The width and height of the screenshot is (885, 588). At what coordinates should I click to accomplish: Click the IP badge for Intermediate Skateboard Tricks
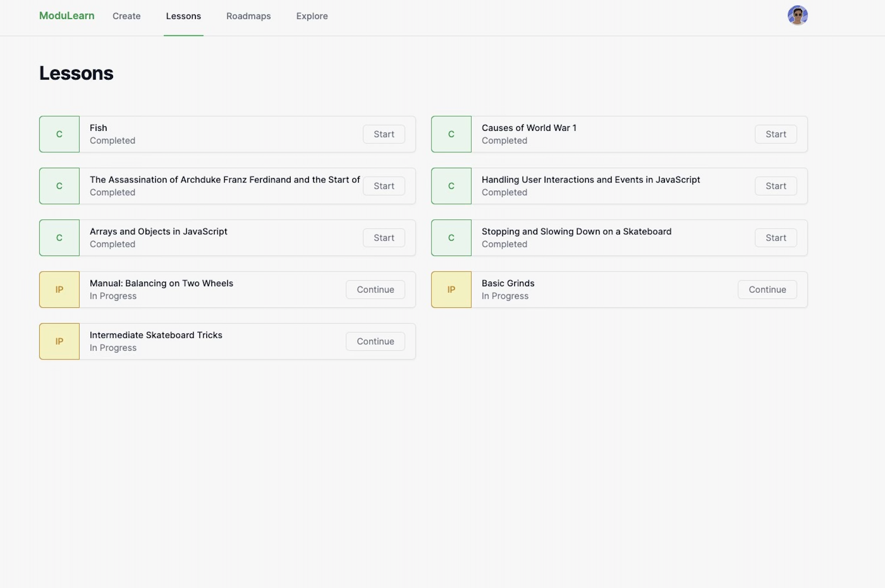click(59, 341)
